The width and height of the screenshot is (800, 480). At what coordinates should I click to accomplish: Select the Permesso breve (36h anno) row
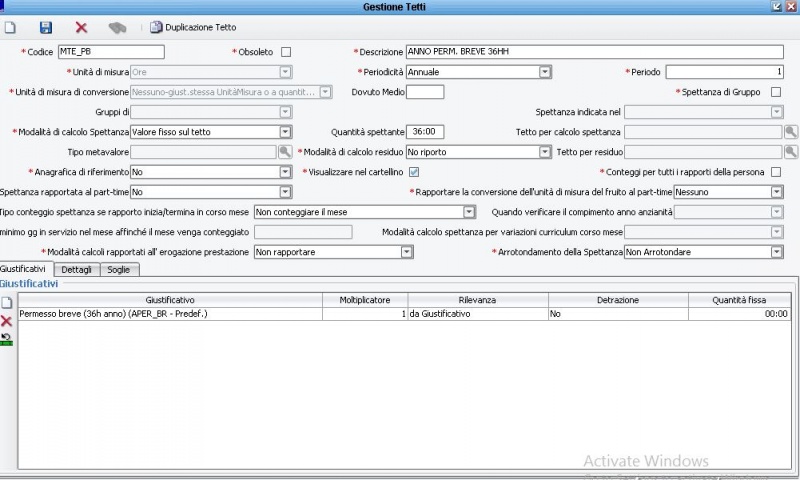coord(404,314)
